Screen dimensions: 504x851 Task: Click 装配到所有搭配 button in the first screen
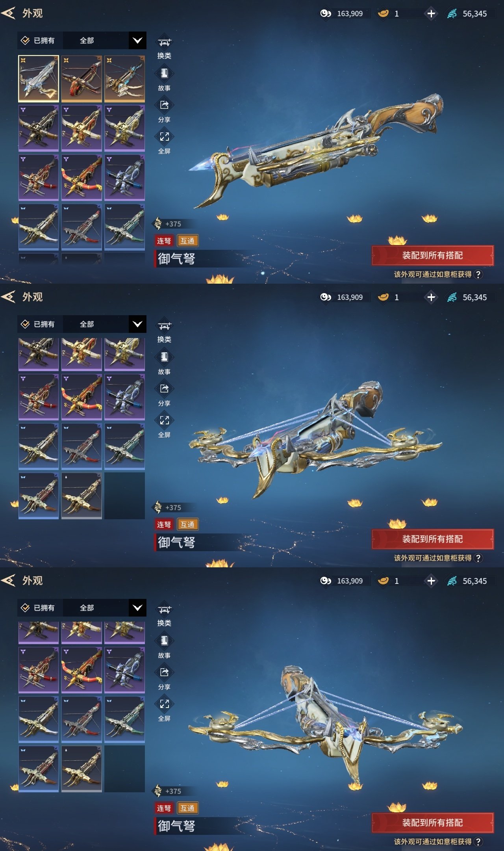tap(432, 255)
